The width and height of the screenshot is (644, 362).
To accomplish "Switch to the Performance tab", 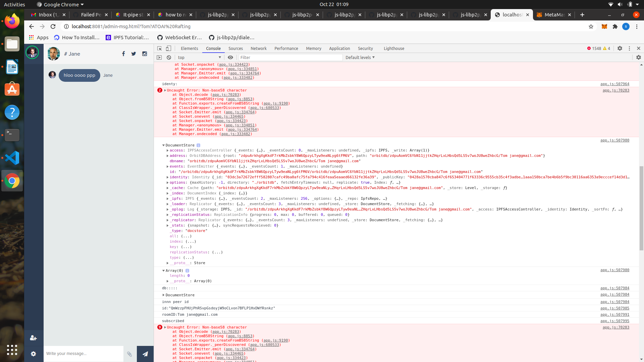I will point(286,48).
